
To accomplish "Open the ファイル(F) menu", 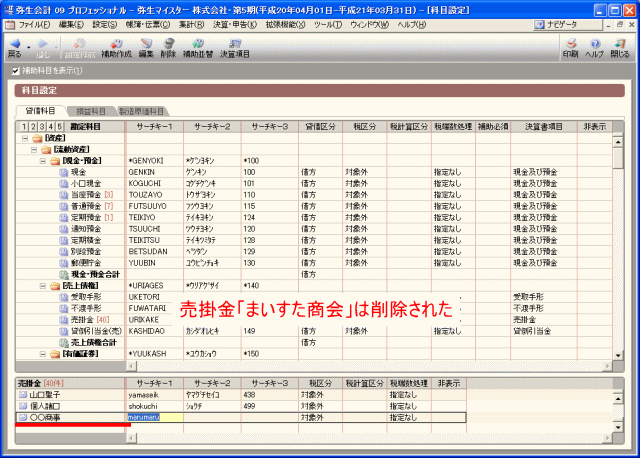I will coord(34,25).
